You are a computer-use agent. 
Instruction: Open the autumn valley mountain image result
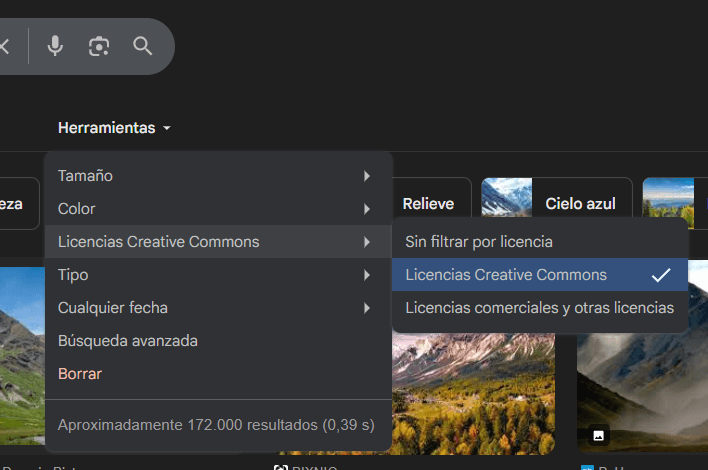(x=473, y=394)
